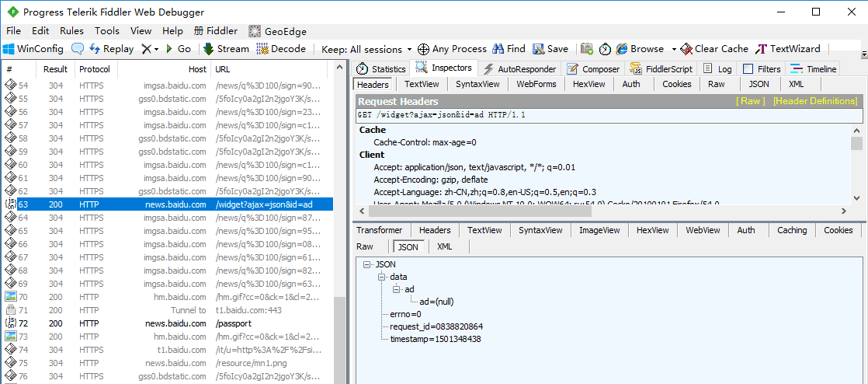The image size is (868, 384).
Task: Open the Browse dropdown arrow
Action: click(674, 49)
